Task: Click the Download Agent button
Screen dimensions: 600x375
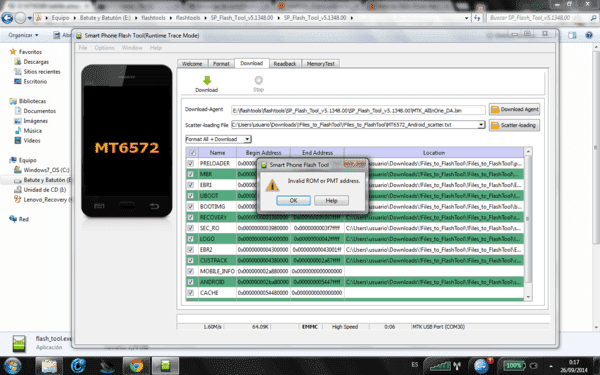Action: (x=514, y=109)
